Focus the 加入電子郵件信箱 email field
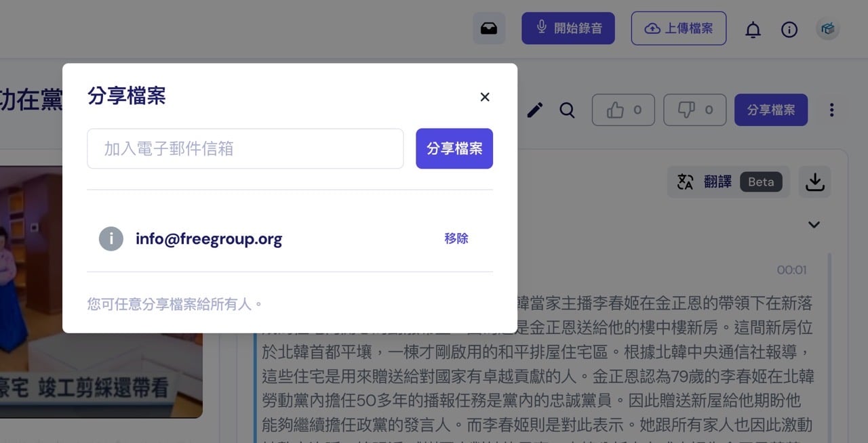Screen dimensions: 868x443 [245, 148]
